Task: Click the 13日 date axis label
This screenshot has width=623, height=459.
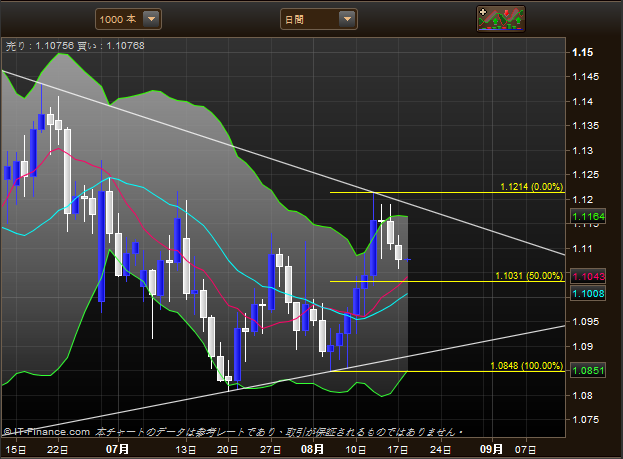Action: pos(186,450)
